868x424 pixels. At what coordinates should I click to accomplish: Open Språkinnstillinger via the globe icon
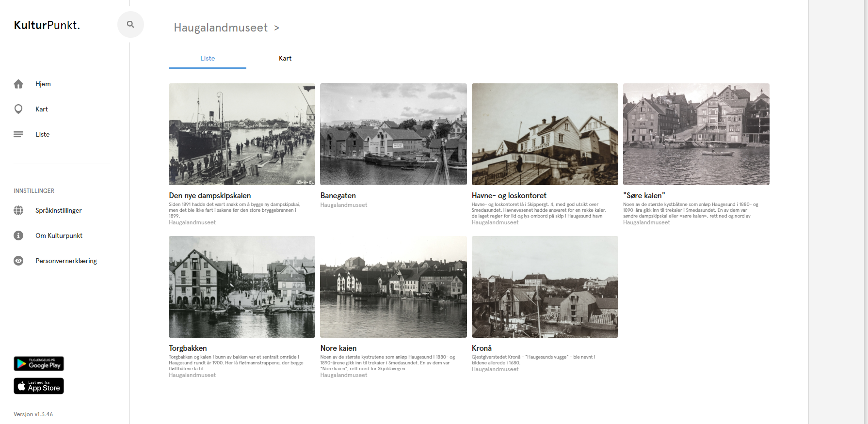(18, 210)
